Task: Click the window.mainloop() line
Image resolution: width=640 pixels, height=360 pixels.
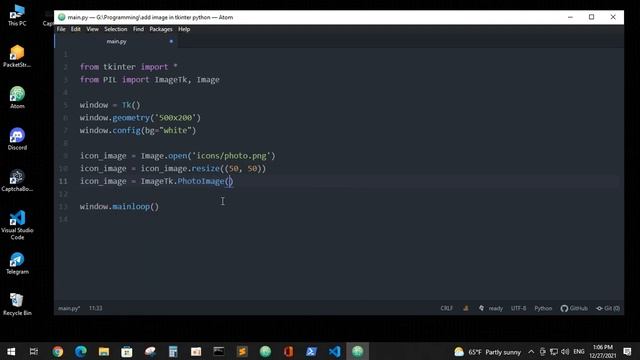Action: coord(119,207)
